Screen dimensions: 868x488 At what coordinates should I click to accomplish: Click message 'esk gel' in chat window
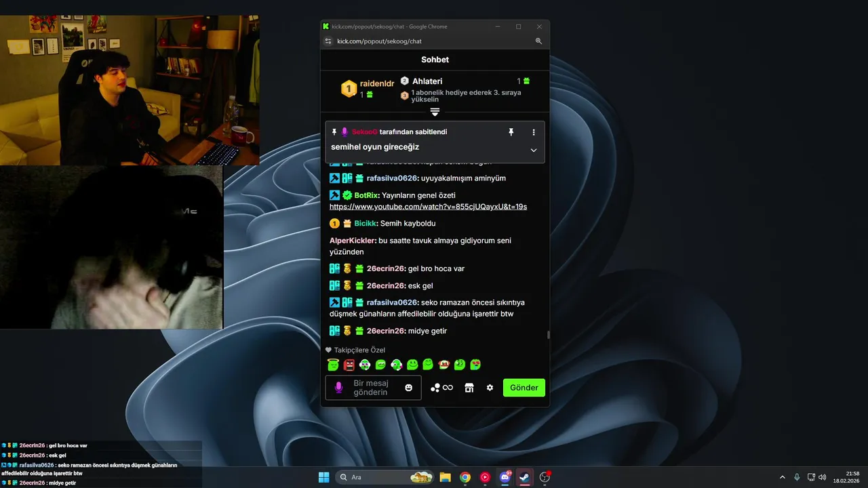point(420,286)
